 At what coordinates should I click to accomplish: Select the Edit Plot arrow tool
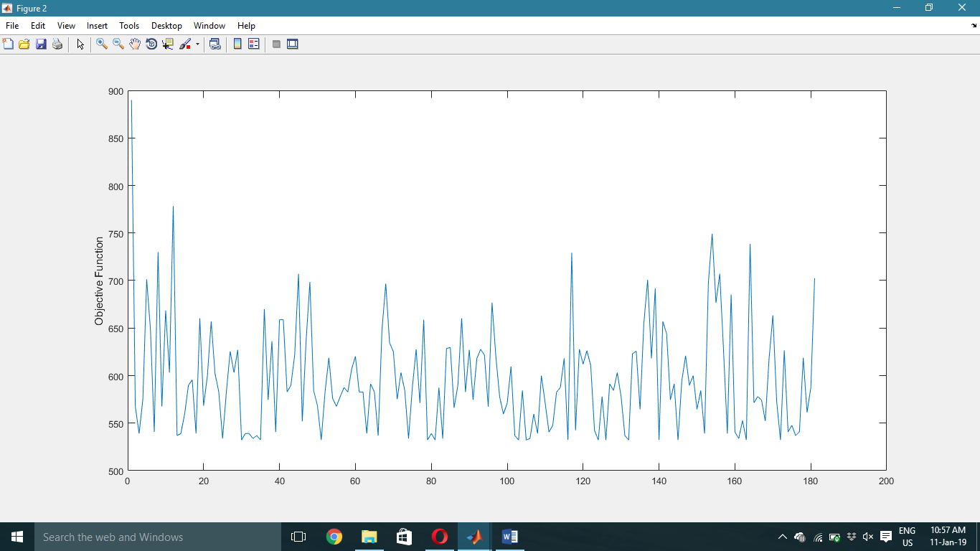[x=80, y=44]
